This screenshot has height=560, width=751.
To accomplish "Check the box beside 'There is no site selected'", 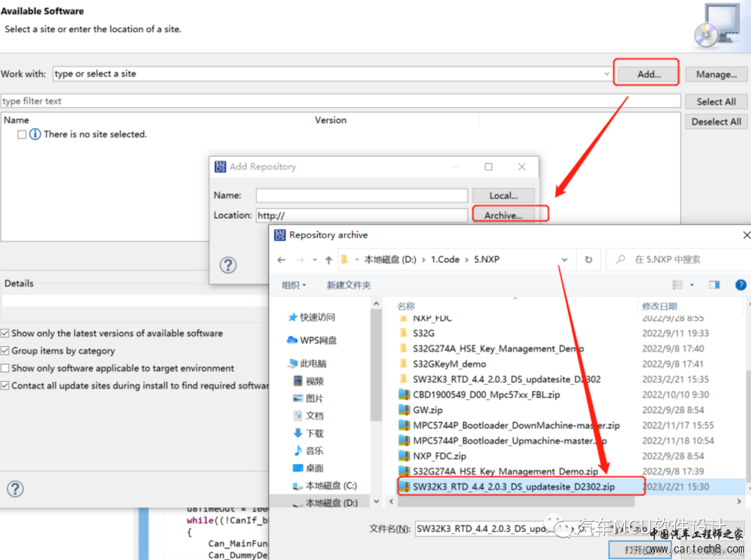I will coord(22,134).
